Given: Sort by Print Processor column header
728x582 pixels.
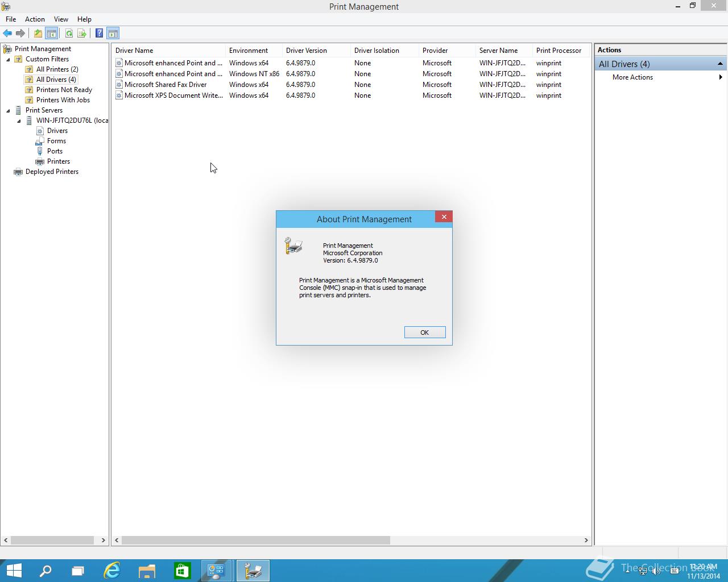Looking at the screenshot, I should click(x=561, y=51).
